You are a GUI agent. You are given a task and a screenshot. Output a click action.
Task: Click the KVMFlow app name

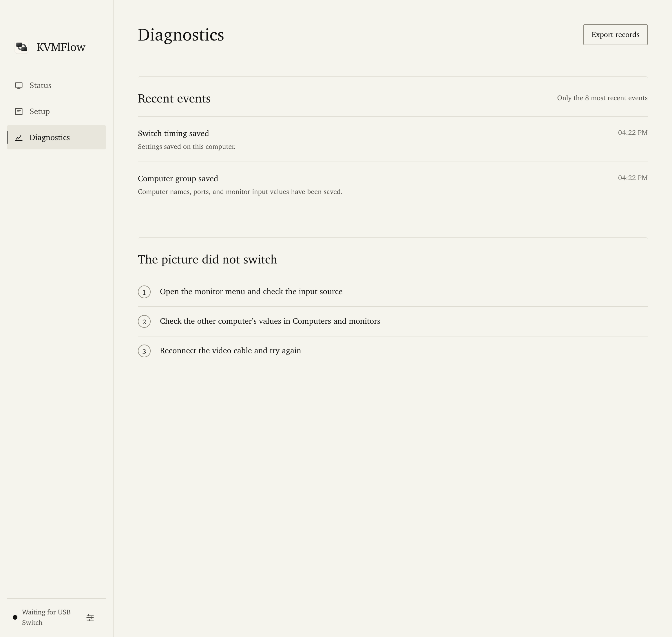[61, 47]
